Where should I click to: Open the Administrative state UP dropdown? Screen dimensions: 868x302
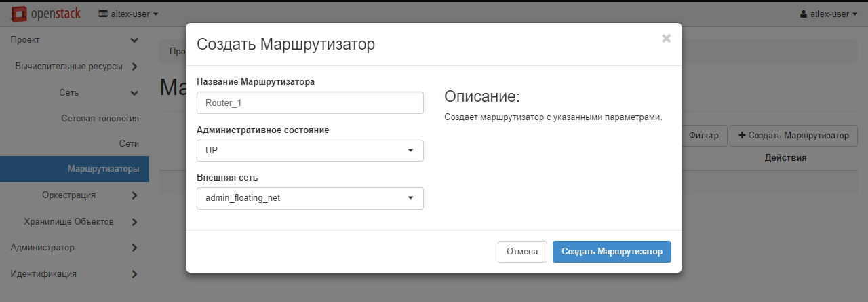point(310,151)
